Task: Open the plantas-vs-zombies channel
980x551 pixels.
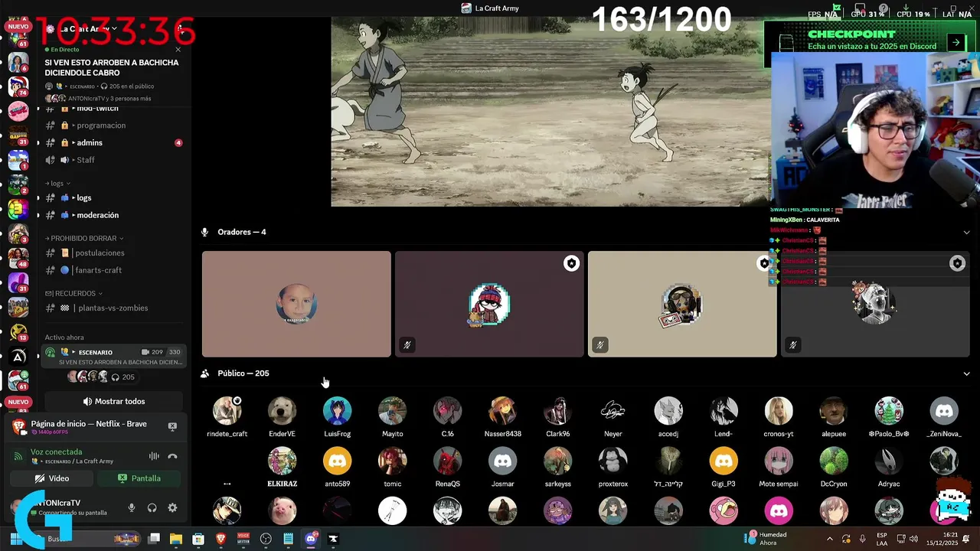Action: pos(113,308)
